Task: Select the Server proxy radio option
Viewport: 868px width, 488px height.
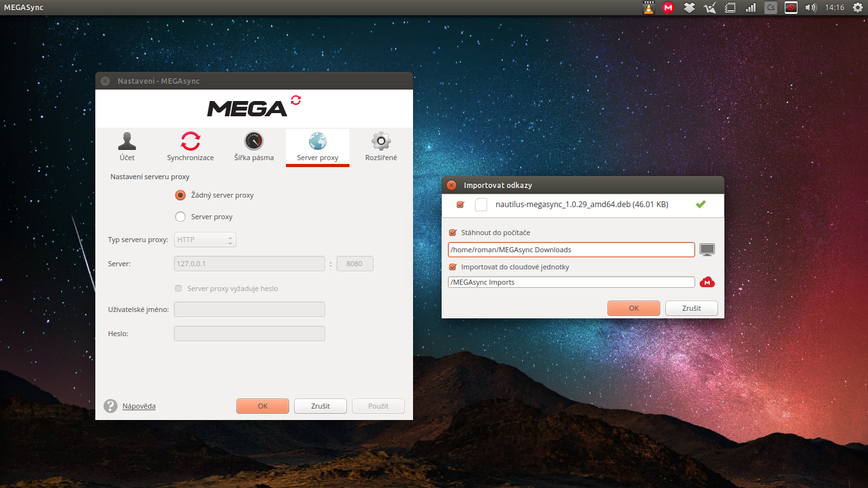Action: 180,216
